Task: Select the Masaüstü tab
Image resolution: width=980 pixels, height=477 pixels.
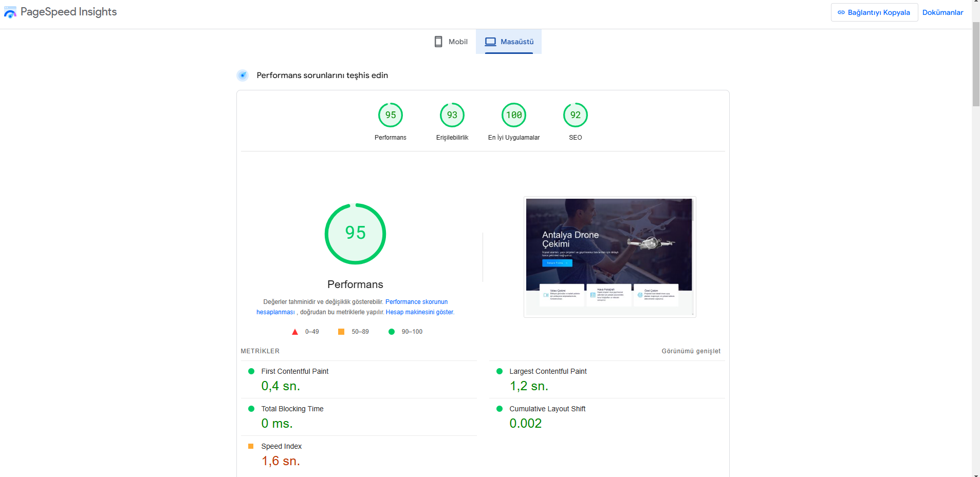Action: [509, 42]
